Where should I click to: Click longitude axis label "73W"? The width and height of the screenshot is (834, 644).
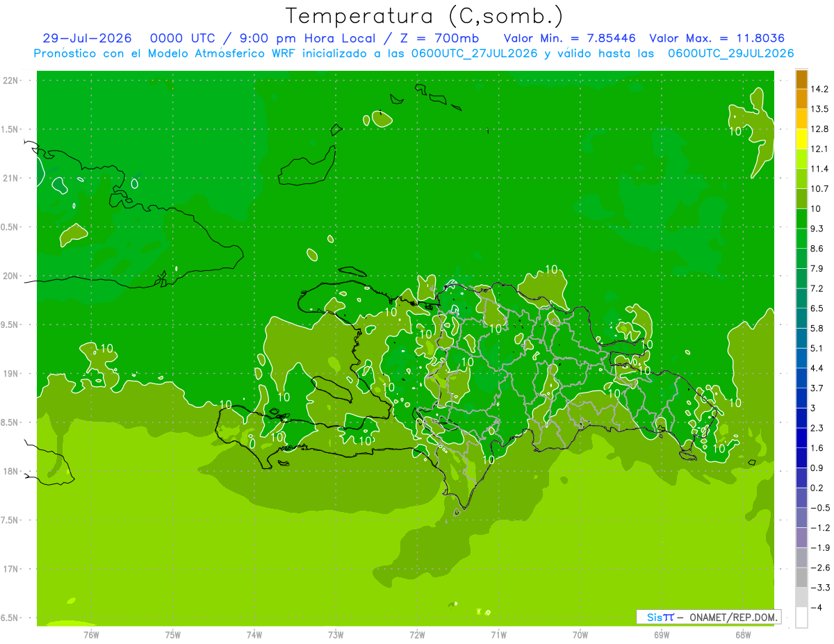click(x=336, y=634)
